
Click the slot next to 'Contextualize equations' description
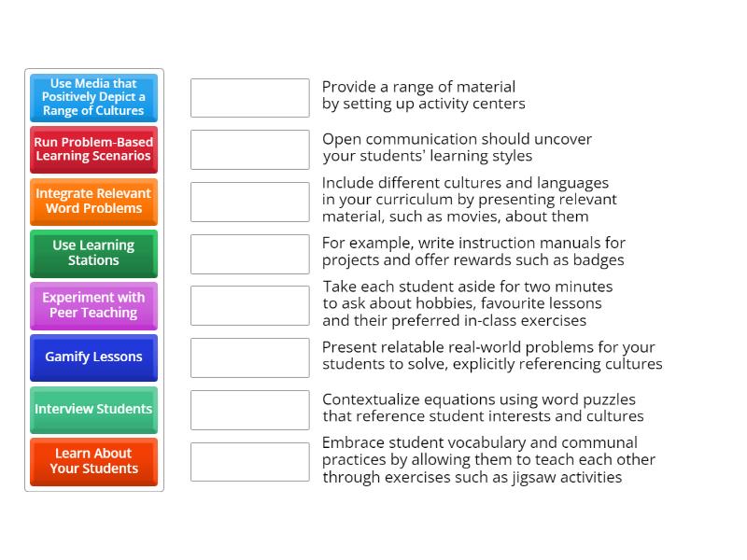[x=249, y=409]
